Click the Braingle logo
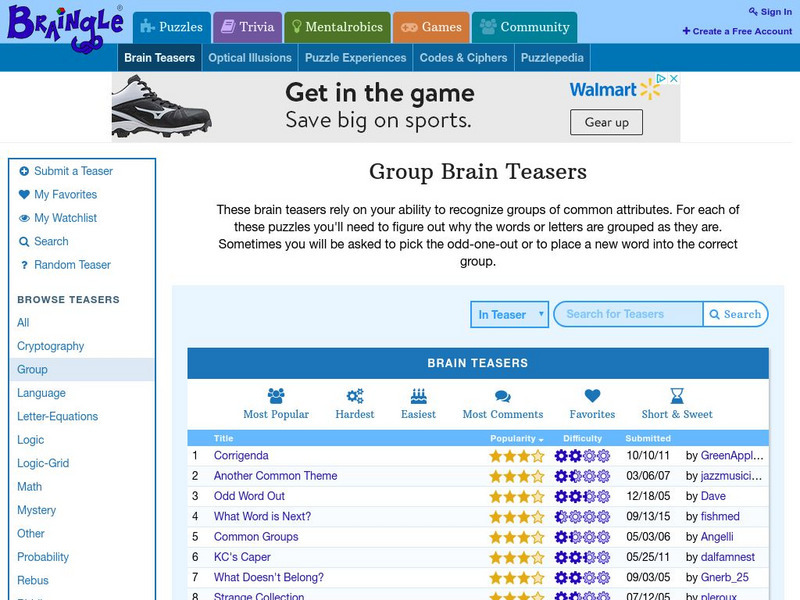The width and height of the screenshot is (800, 600). [x=64, y=24]
